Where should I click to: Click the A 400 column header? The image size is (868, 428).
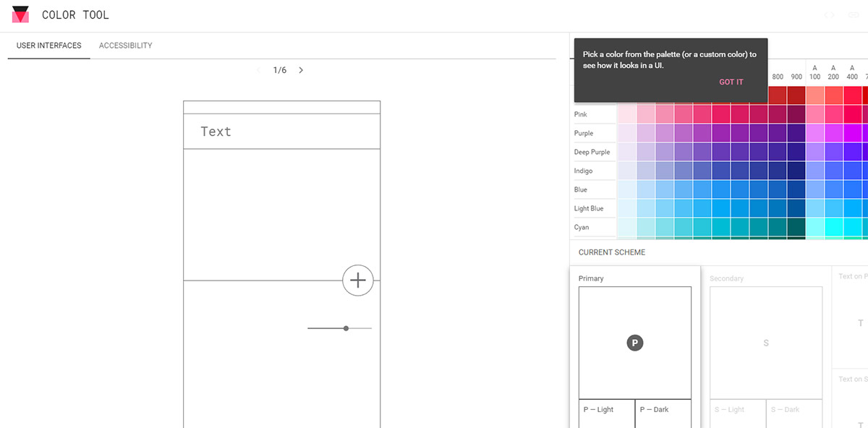[x=853, y=72]
